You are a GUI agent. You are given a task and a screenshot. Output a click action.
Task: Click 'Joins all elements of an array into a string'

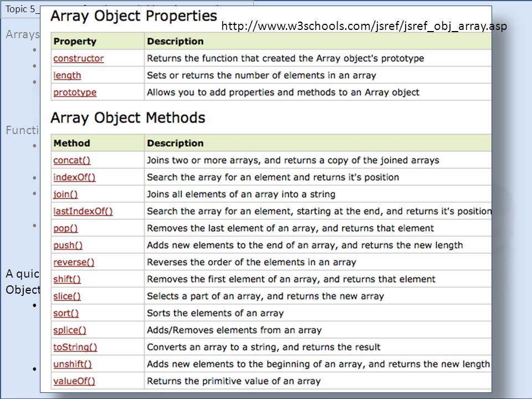[x=241, y=194]
